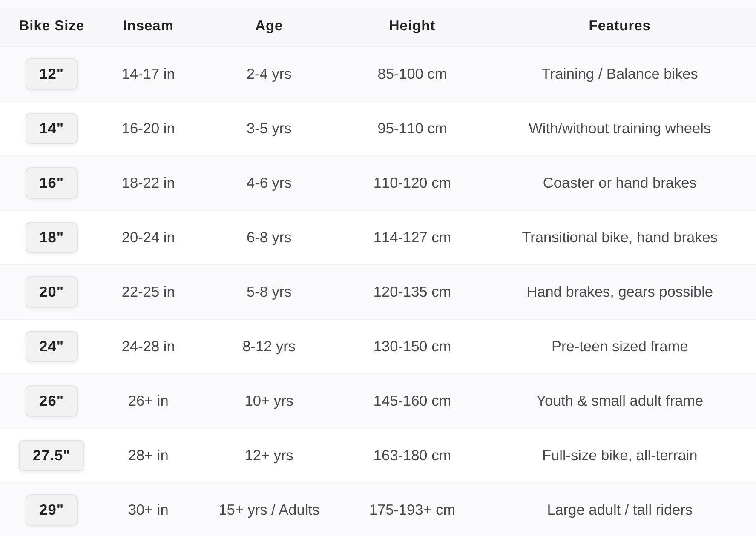Viewport: 756px width, 536px height.
Task: Select the "175-193+ cm" height cell
Action: point(412,510)
